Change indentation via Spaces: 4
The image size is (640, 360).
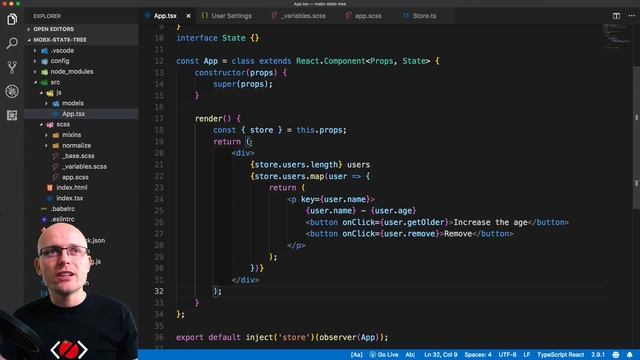pyautogui.click(x=478, y=355)
